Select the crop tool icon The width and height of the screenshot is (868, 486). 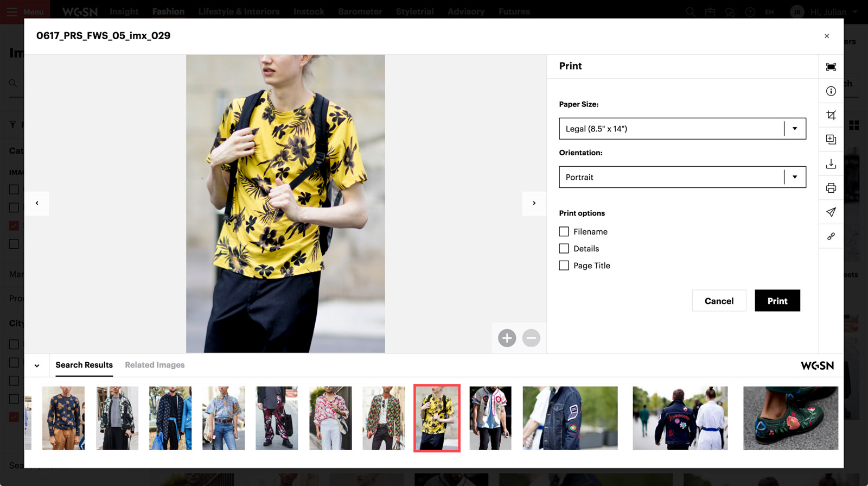pyautogui.click(x=831, y=115)
